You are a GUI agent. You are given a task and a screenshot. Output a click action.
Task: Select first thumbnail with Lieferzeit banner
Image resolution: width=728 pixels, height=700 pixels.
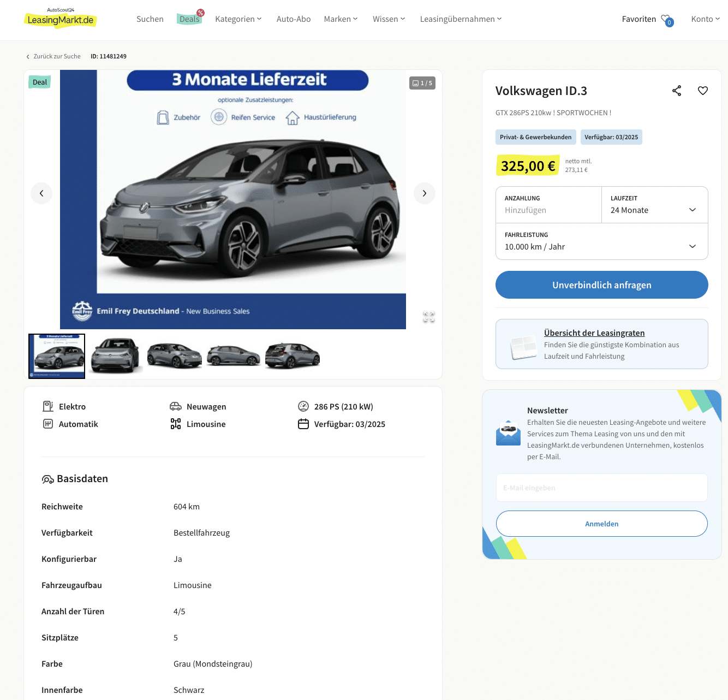(x=57, y=356)
